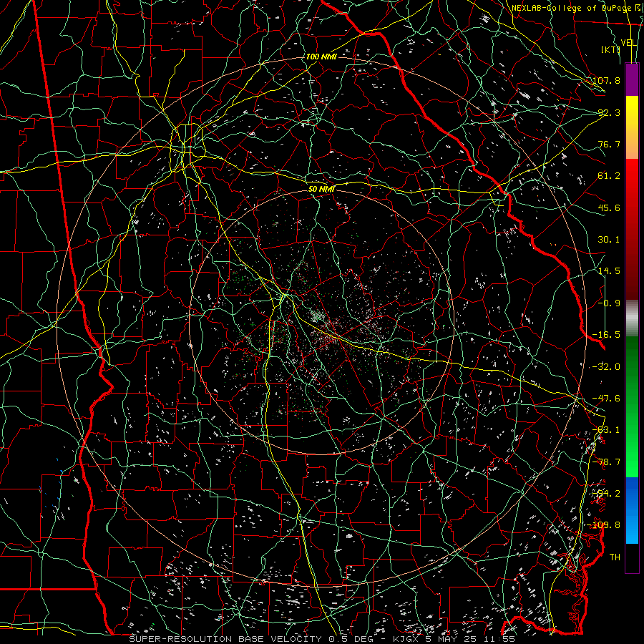This screenshot has height=644, width=644.
Task: Click the -32.0 value on velocity scale
Action: [606, 367]
